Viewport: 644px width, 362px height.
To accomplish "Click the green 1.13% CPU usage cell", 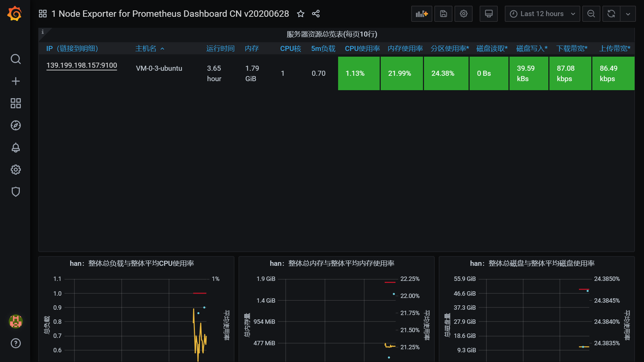I will (359, 73).
